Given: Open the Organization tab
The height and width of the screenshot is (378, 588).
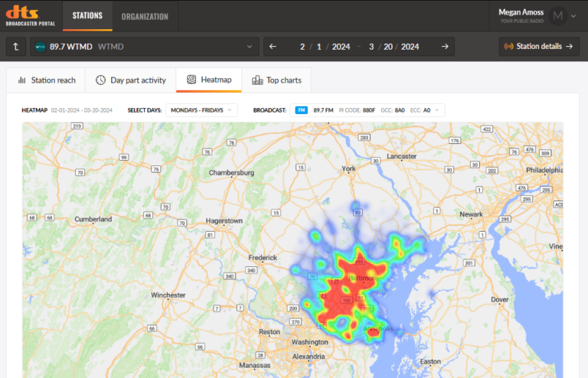Looking at the screenshot, I should pyautogui.click(x=145, y=17).
